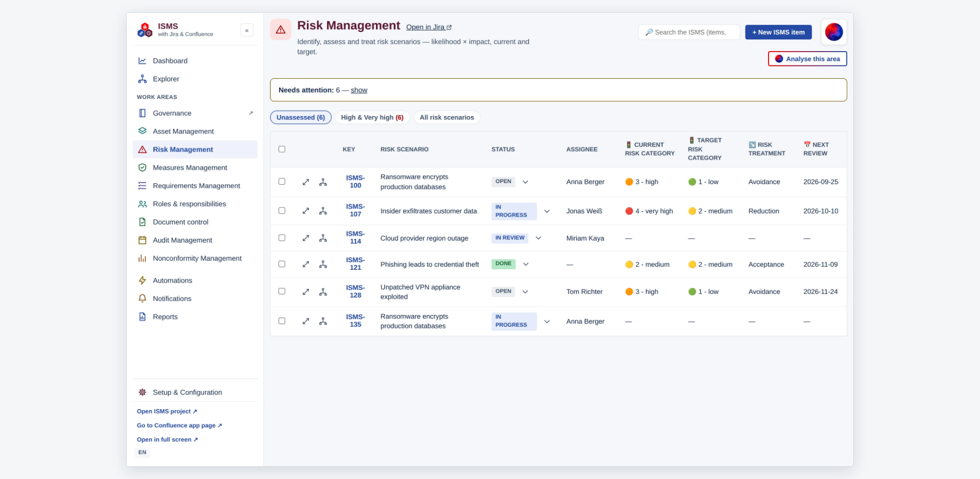Collapse the sidebar with double-chevron button
Image resolution: width=980 pixels, height=479 pixels.
[x=247, y=30]
